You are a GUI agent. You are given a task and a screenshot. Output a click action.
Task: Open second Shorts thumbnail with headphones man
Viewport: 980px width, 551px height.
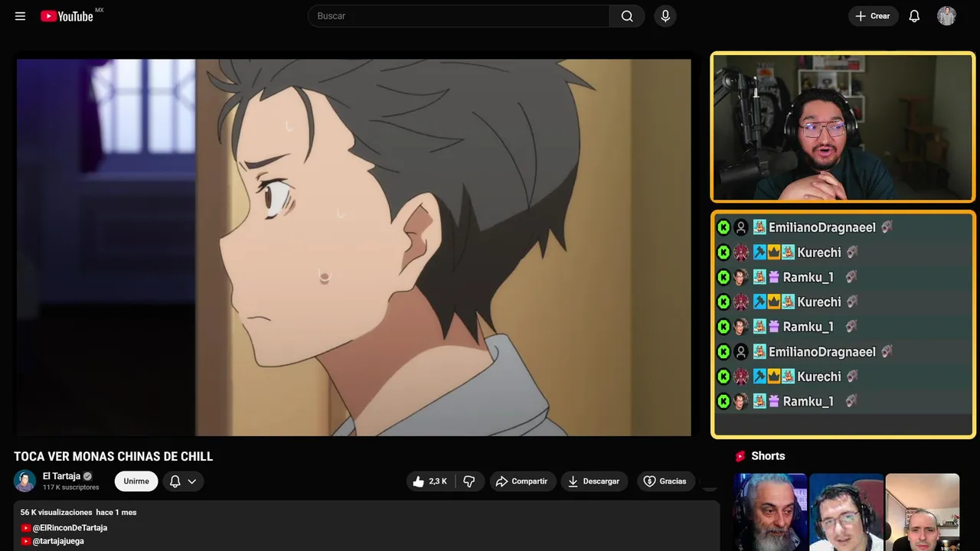pyautogui.click(x=846, y=512)
